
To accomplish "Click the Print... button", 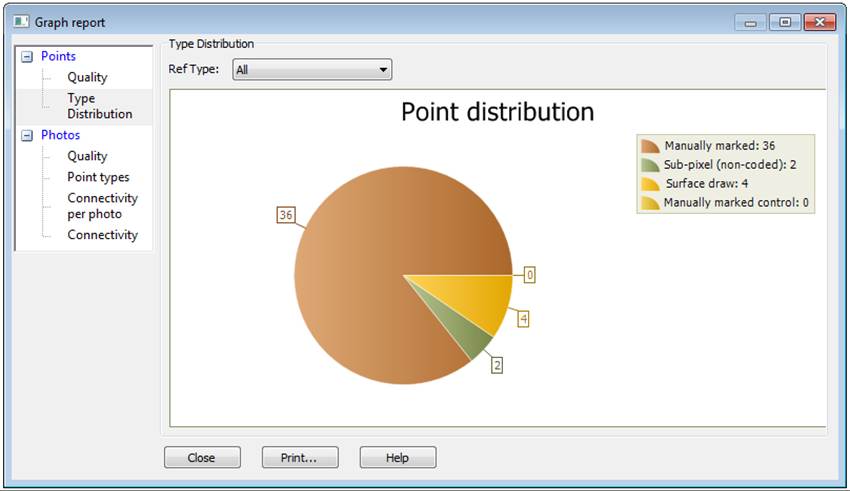I will pos(300,458).
